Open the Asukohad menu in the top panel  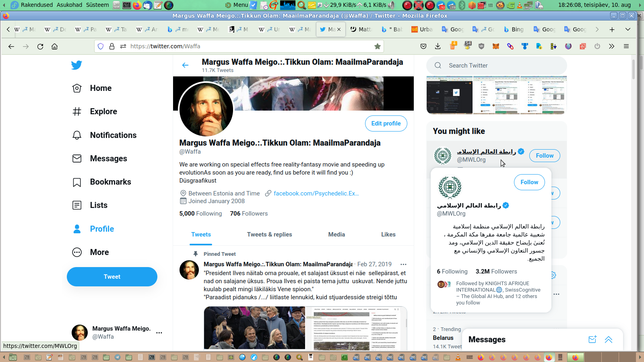[69, 5]
